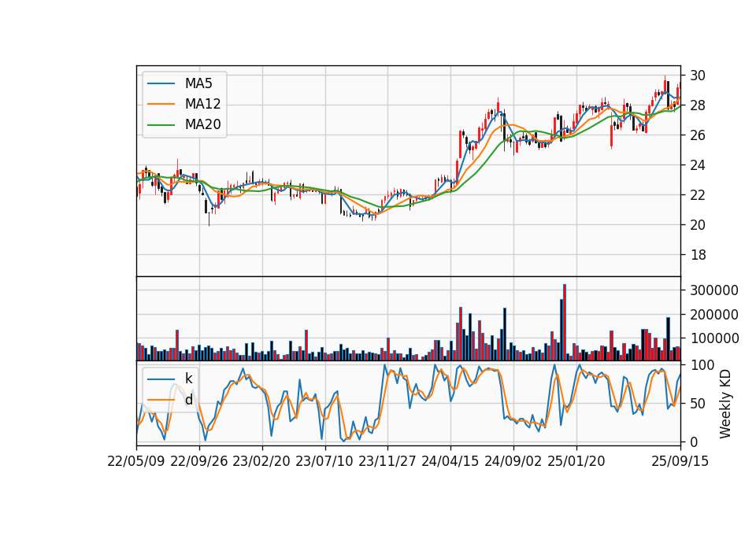Image resolution: width=756 pixels, height=543 pixels.
Task: Click the KD axis value 100
Action: (702, 365)
